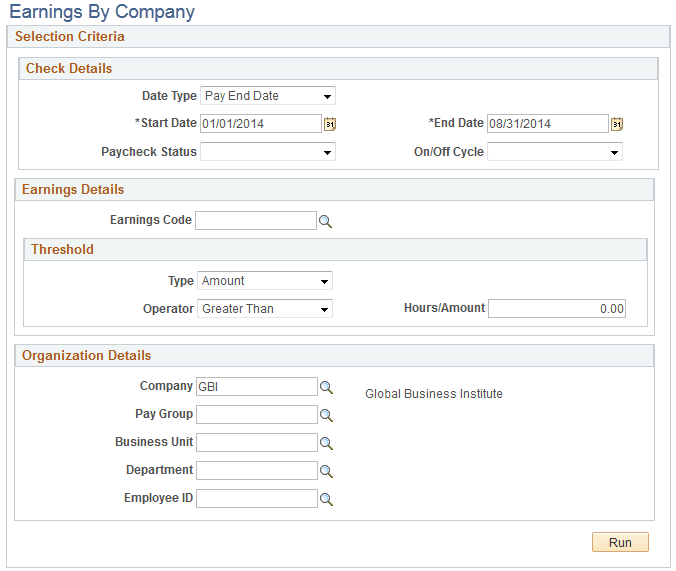676x571 pixels.
Task: Click the Company lookup magnifier icon
Action: (x=325, y=387)
